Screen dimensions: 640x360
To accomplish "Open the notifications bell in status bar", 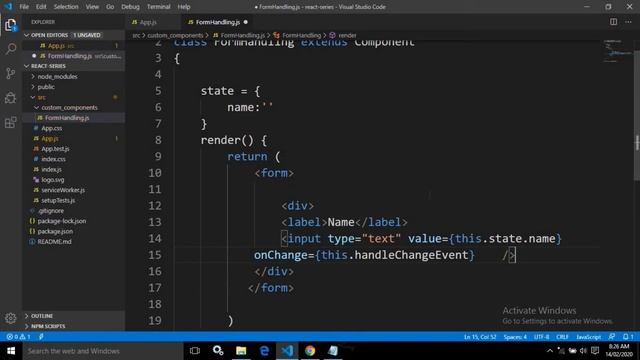I will pos(628,337).
